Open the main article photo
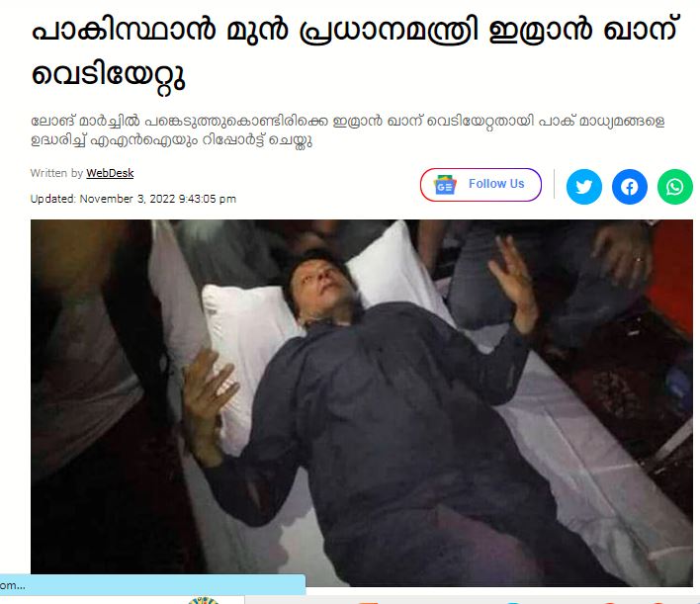Viewport: 700px width, 604px height. click(x=362, y=402)
